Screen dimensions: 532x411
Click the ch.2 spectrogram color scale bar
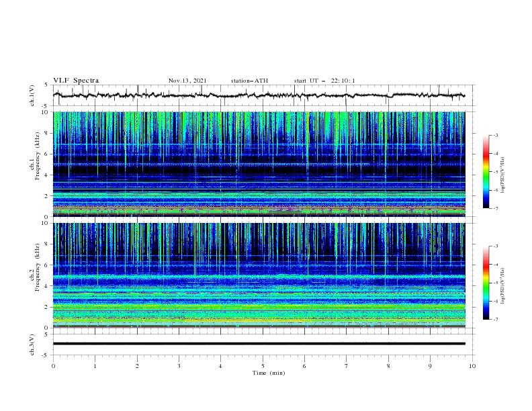point(486,283)
